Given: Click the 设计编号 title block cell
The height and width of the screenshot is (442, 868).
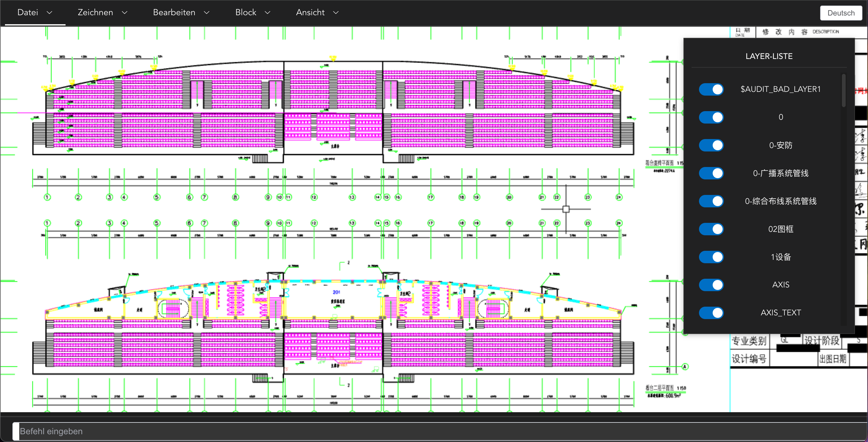Looking at the screenshot, I should (749, 359).
